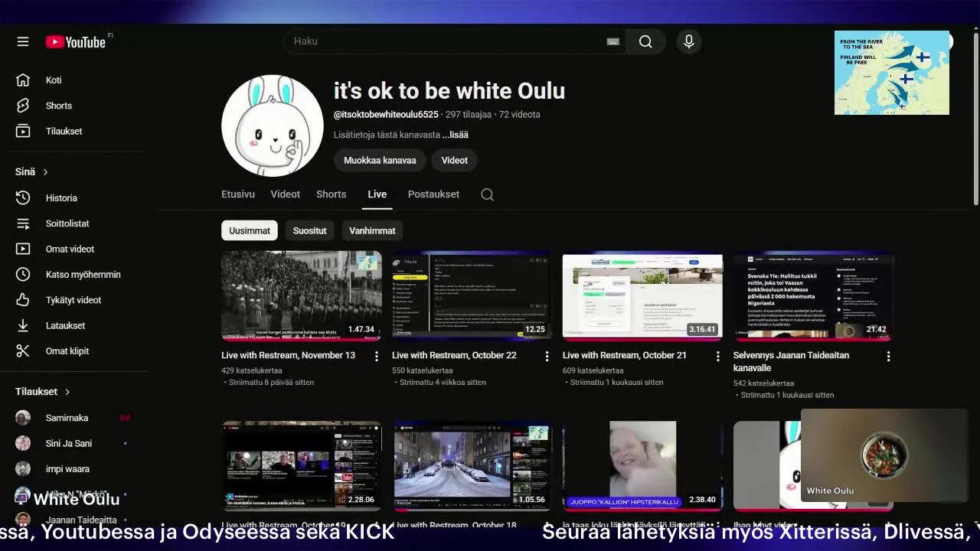Select the Suositut sort chip
Screen dimensions: 980x551
(310, 230)
